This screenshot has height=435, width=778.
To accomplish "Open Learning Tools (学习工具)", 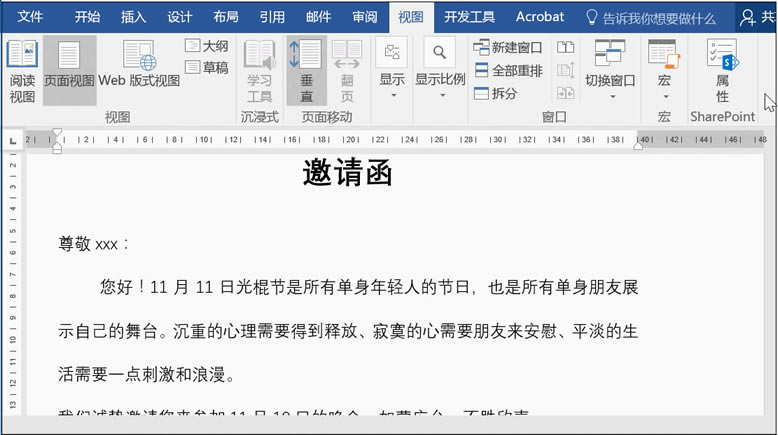I will point(259,71).
